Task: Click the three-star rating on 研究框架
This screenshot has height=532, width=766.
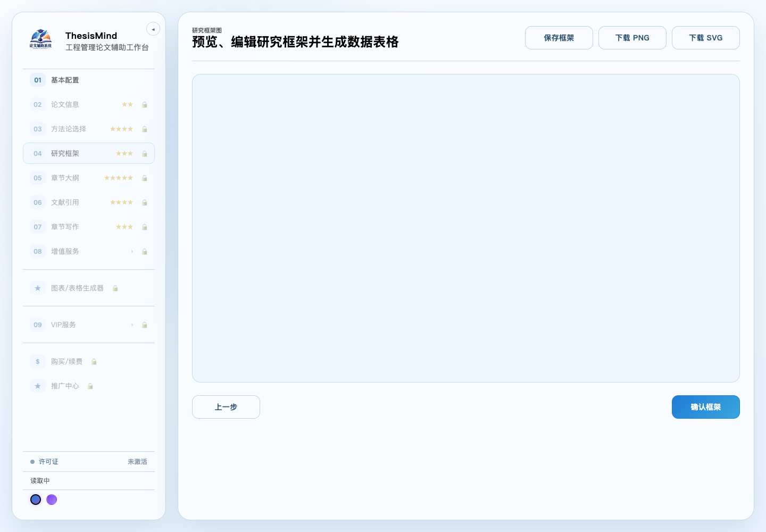Action: [x=124, y=154]
